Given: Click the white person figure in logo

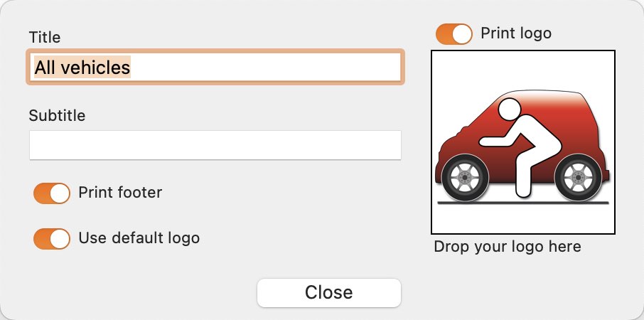Looking at the screenshot, I should 520,146.
